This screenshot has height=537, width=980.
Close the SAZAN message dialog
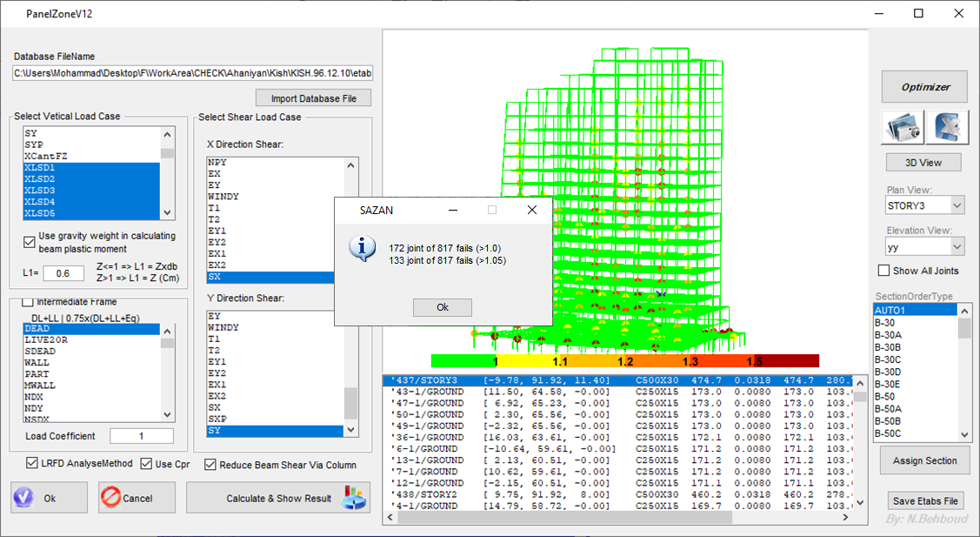pos(532,210)
